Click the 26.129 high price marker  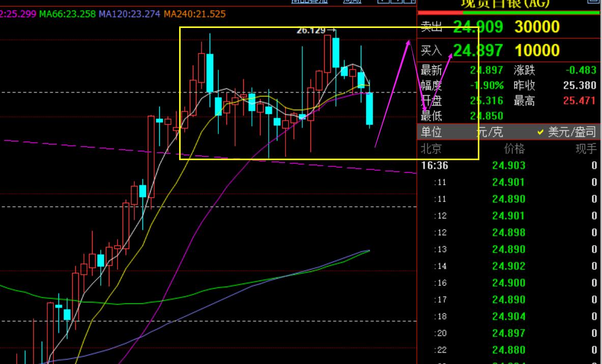point(316,31)
